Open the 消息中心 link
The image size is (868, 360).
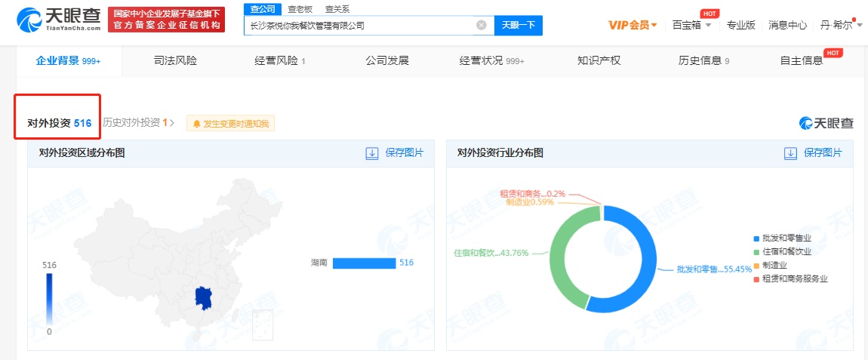[x=787, y=25]
